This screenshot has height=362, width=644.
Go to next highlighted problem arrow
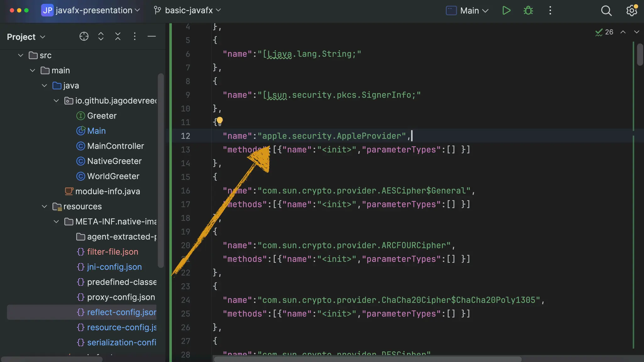tap(636, 32)
